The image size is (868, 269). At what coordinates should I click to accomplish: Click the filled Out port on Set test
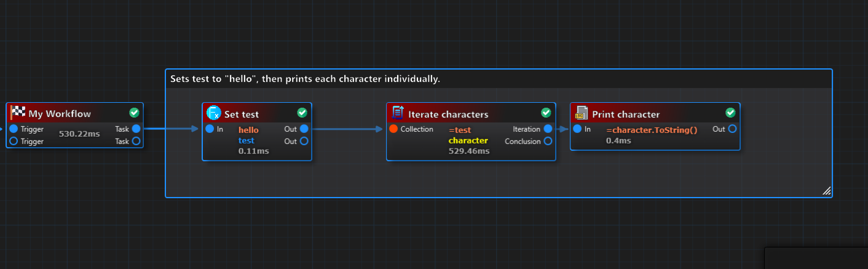[304, 129]
